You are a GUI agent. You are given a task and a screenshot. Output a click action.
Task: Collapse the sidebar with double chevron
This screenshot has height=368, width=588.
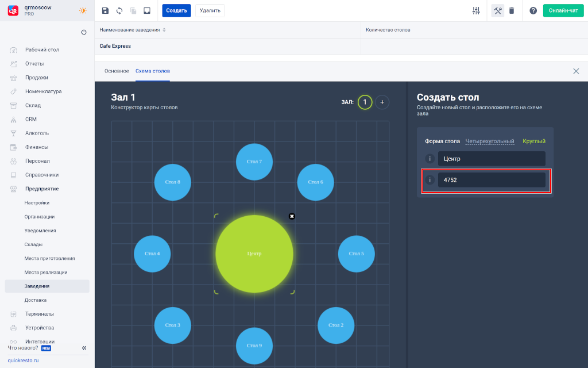84,348
